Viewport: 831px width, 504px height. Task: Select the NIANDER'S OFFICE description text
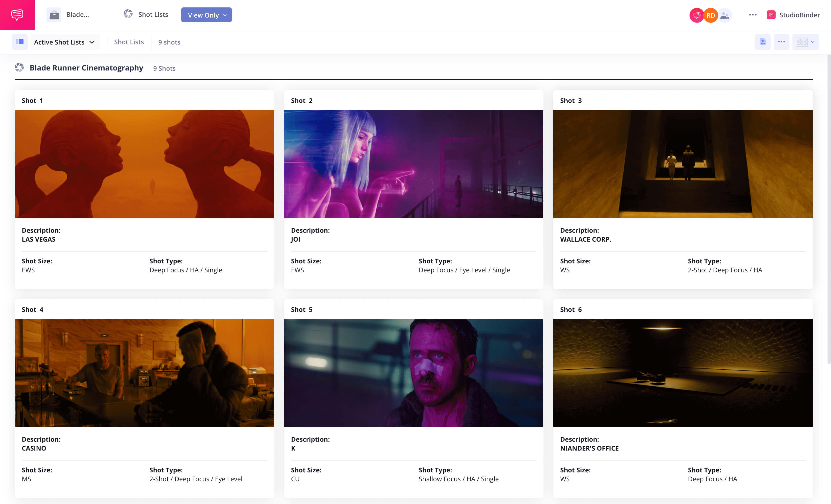[589, 448]
